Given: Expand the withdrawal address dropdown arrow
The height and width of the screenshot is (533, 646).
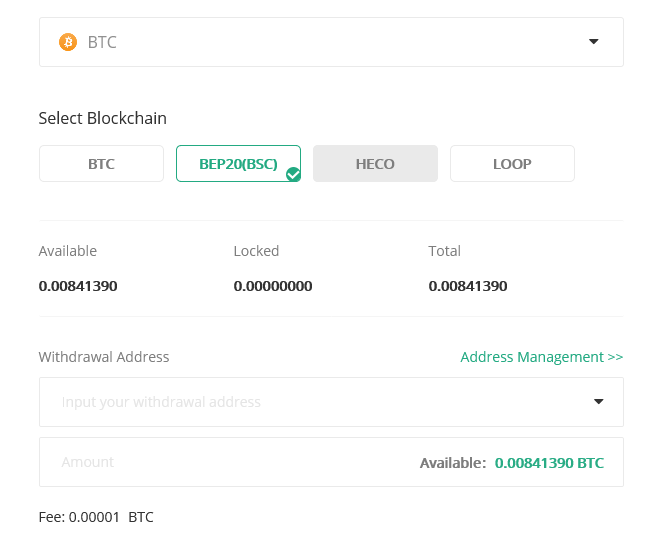Looking at the screenshot, I should click(x=598, y=402).
